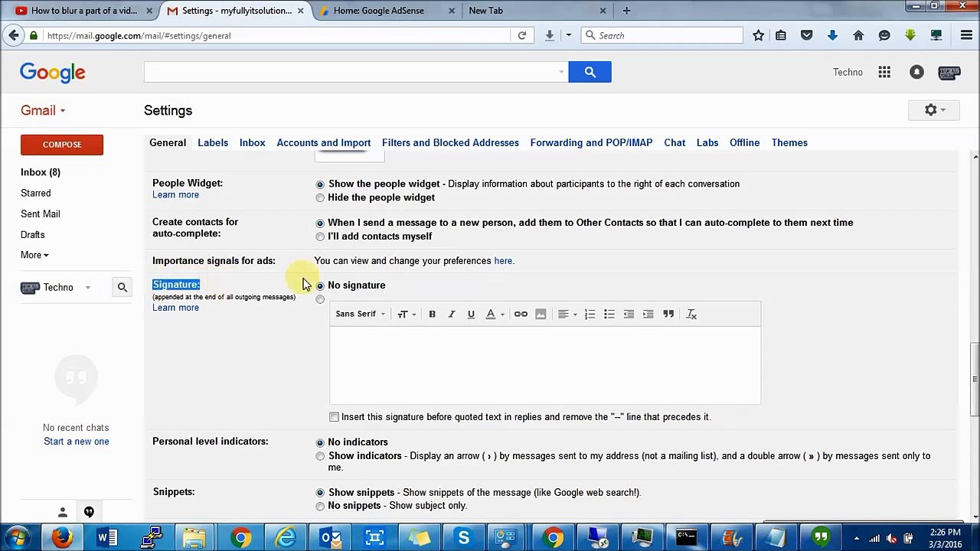Open the contacts icon at sidebar bottom
Viewport: 980px width, 551px height.
coord(63,512)
